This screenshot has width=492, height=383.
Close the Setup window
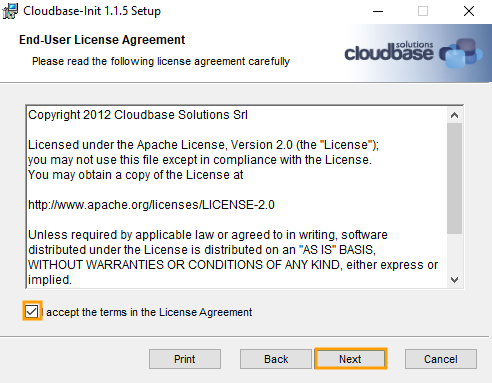pos(469,11)
